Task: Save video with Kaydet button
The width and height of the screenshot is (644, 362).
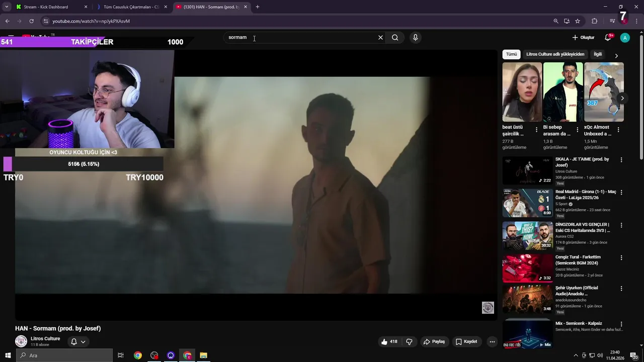Action: point(466,341)
